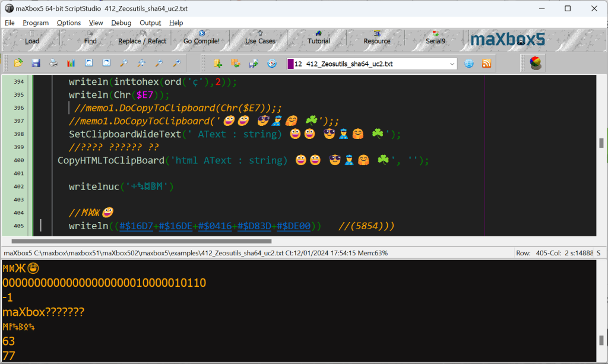Viewport: 608px width, 364px height.
Task: Click the open folder icon in toolbar
Action: 18,64
